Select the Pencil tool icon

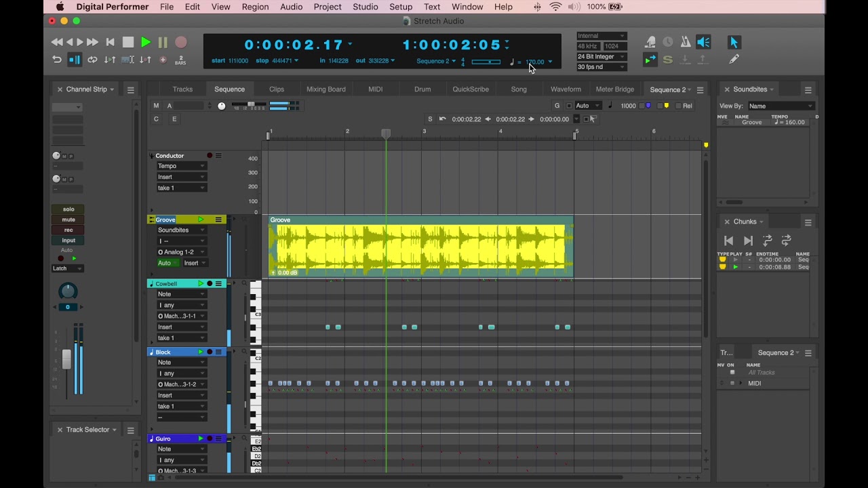point(734,60)
